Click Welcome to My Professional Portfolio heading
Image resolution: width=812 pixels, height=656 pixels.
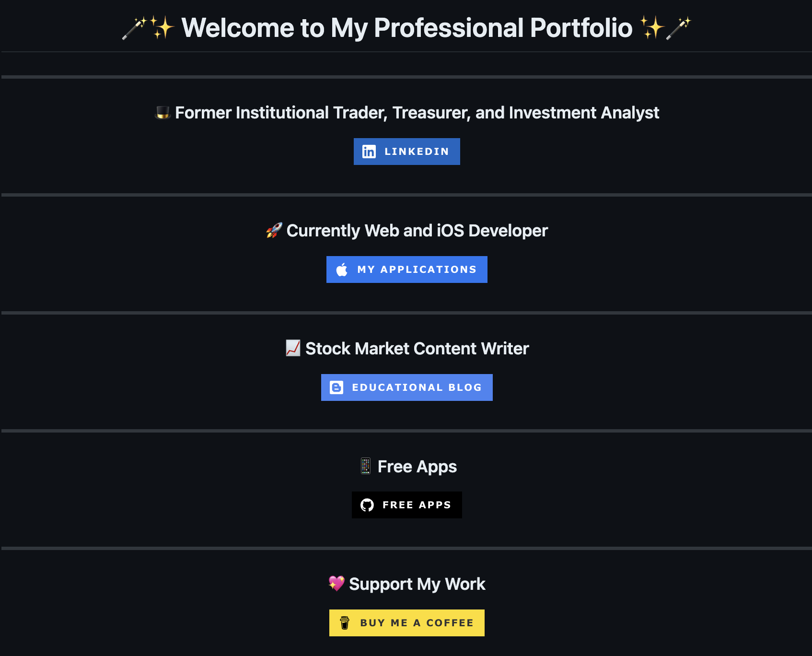(x=406, y=28)
